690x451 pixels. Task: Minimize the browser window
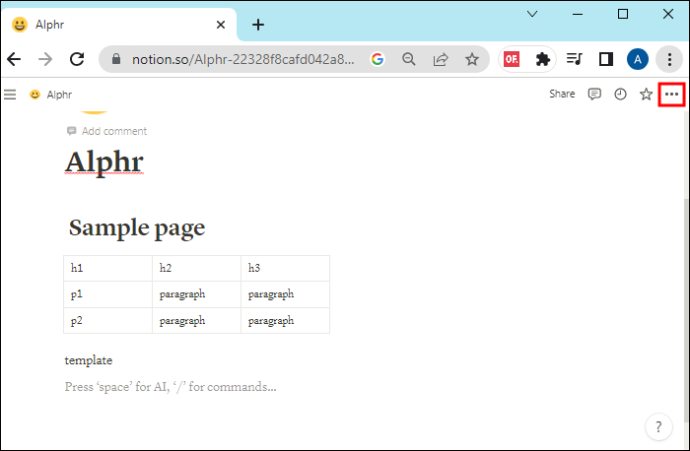point(578,14)
